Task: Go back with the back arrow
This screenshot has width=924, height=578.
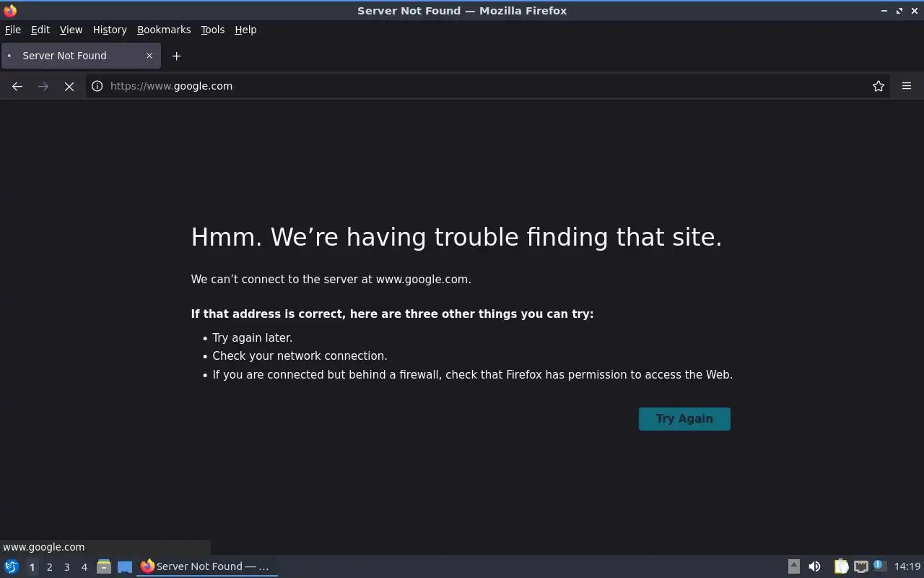Action: 17,86
